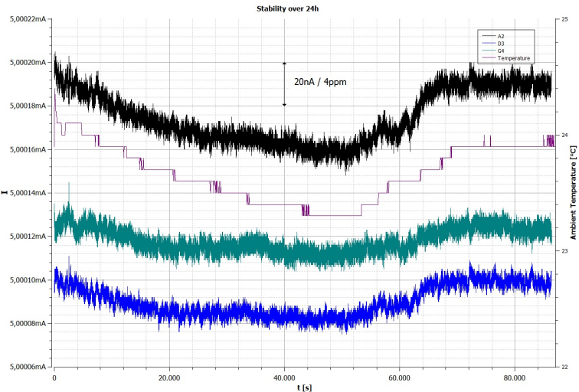Click the 20nA / 4ppm annotation text
Viewport: 579px width, 392px height.
[x=320, y=82]
